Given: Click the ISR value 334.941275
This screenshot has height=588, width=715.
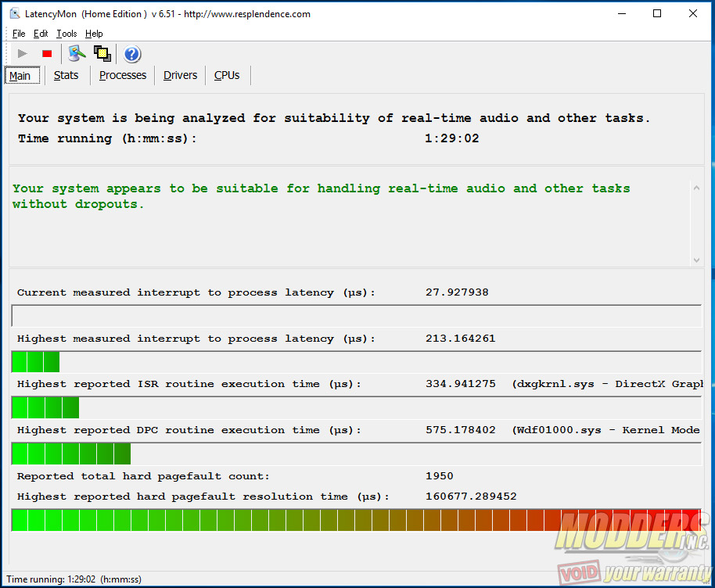Looking at the screenshot, I should (461, 384).
